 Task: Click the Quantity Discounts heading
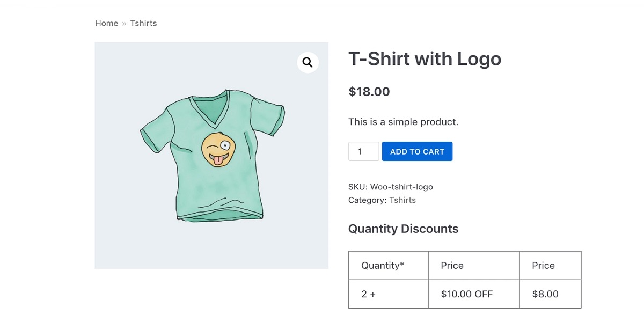click(x=403, y=229)
